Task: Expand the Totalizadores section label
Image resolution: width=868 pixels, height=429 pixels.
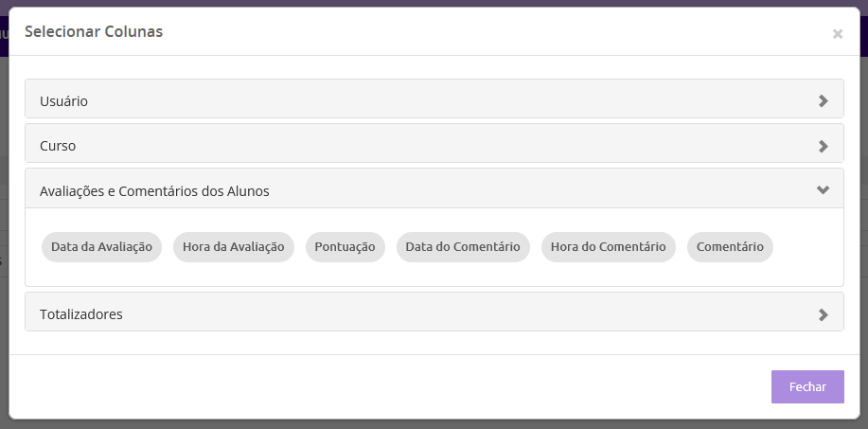Action: (81, 314)
